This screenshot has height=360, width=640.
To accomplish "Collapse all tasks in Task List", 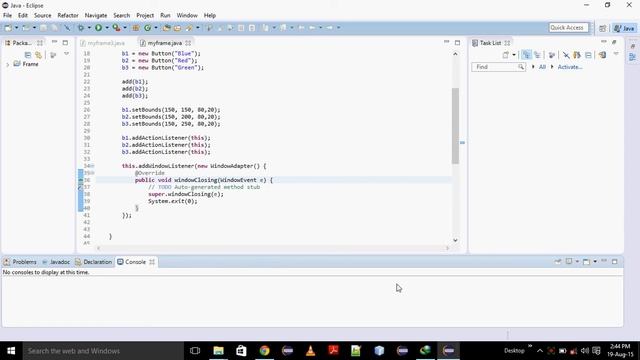I will click(x=588, y=55).
